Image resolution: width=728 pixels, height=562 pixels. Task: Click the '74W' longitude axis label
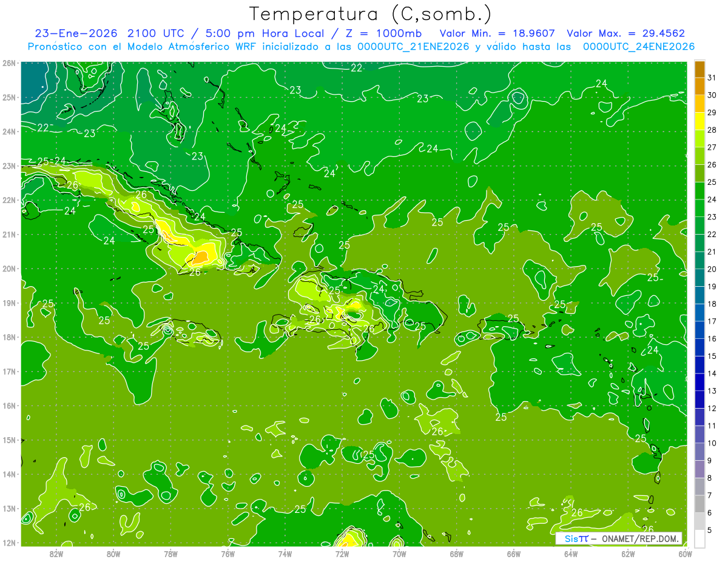(285, 554)
